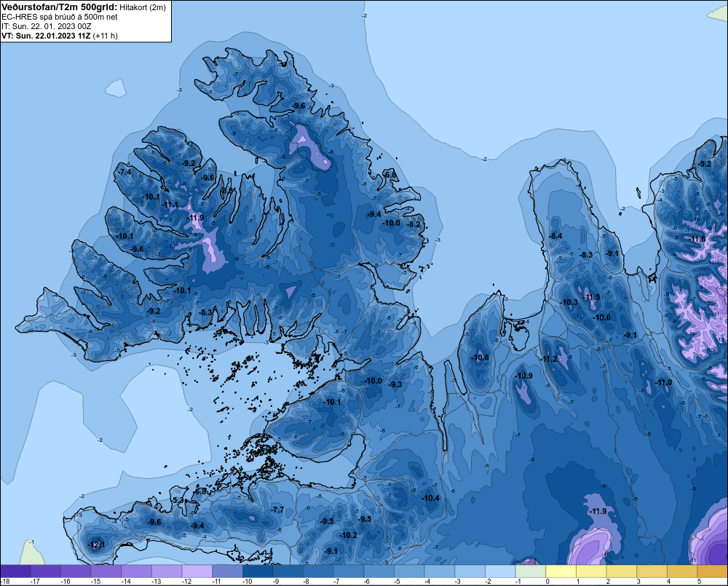
Task: Click the '-11.8' temperature value
Action: 697,239
